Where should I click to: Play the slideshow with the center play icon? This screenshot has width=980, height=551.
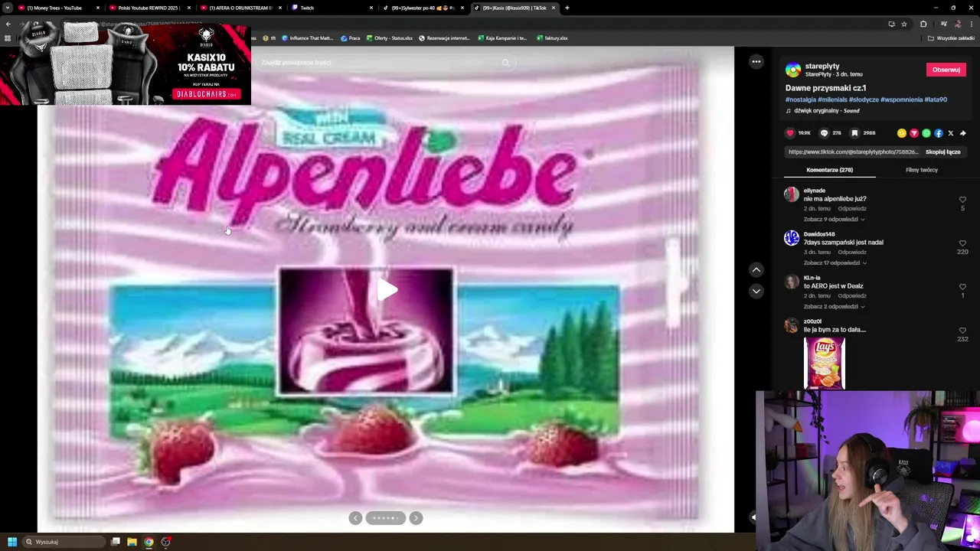click(387, 290)
